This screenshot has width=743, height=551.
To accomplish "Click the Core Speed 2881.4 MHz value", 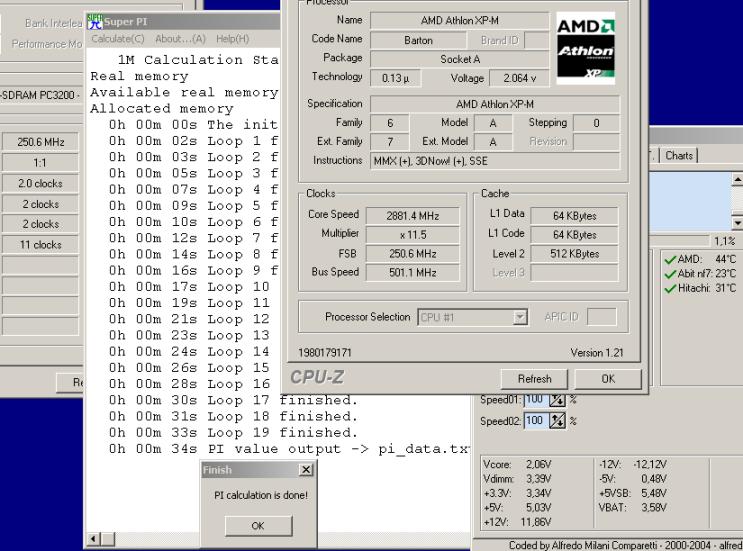I will [x=413, y=216].
